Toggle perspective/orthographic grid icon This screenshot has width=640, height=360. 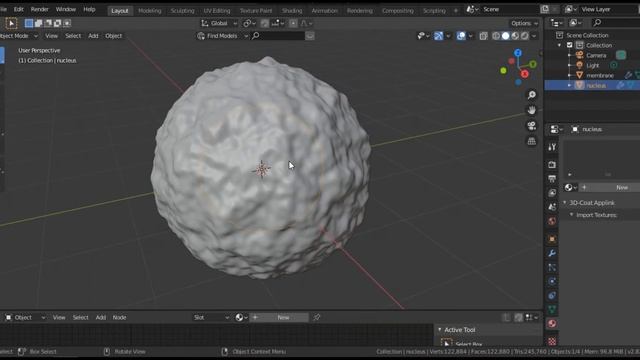[x=531, y=141]
